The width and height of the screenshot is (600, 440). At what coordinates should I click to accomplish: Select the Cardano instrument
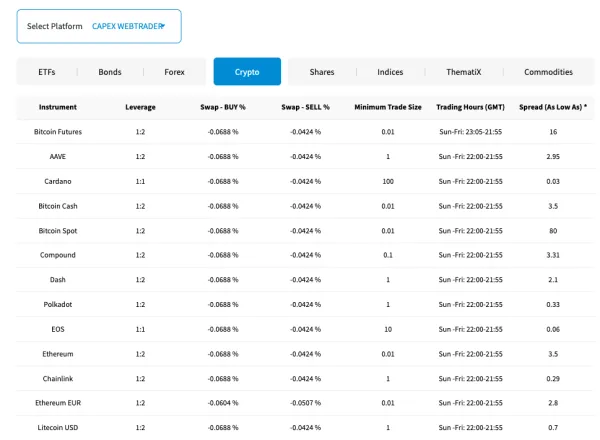(58, 181)
